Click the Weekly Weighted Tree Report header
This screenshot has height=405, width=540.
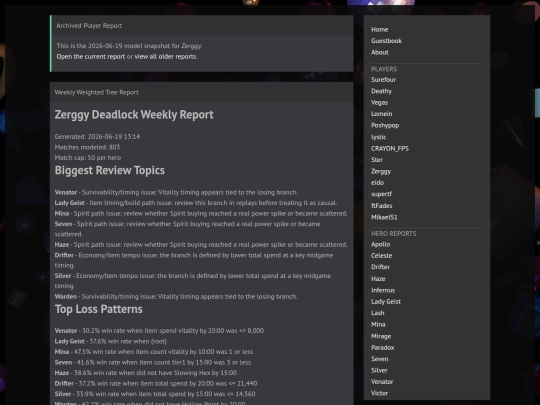coord(96,93)
